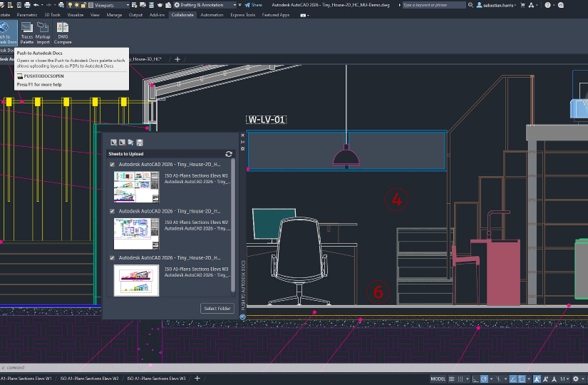Switch to ISO A1-Plans Sections Elevs W2 layout tab
The height and width of the screenshot is (385, 588).
click(x=89, y=379)
